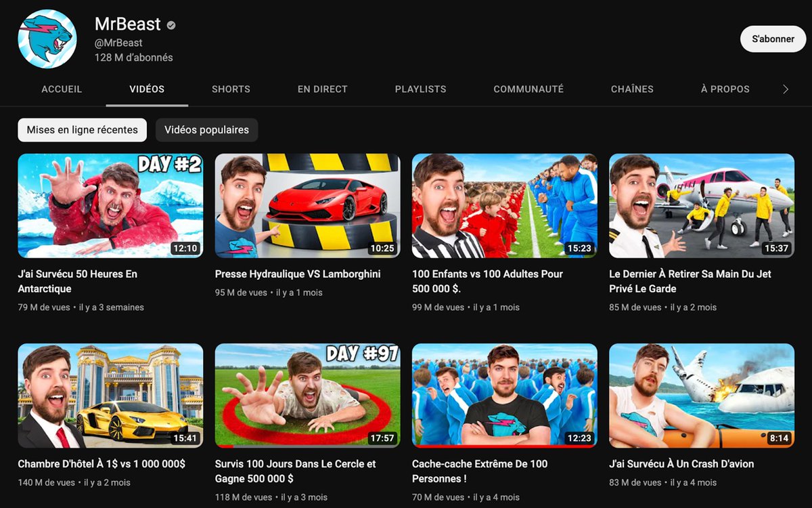Viewport: 812px width, 508px height.
Task: Select the Mises en ligne récentes filter
Action: (83, 130)
